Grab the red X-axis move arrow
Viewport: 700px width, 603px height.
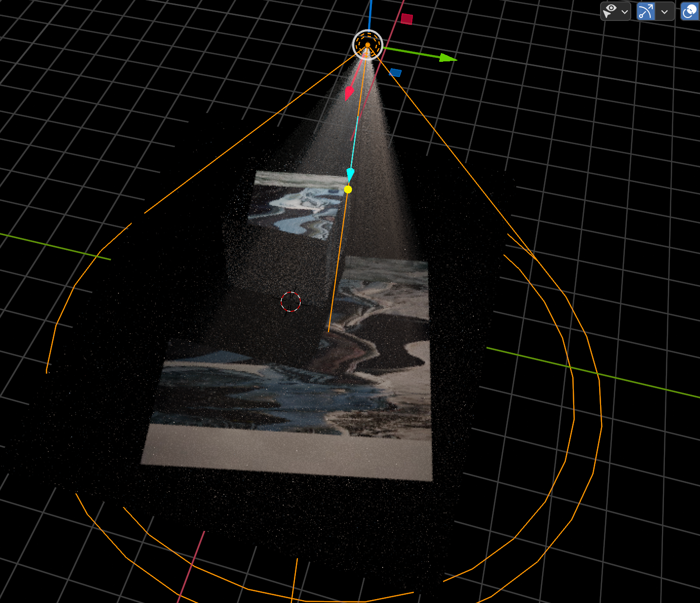[349, 93]
